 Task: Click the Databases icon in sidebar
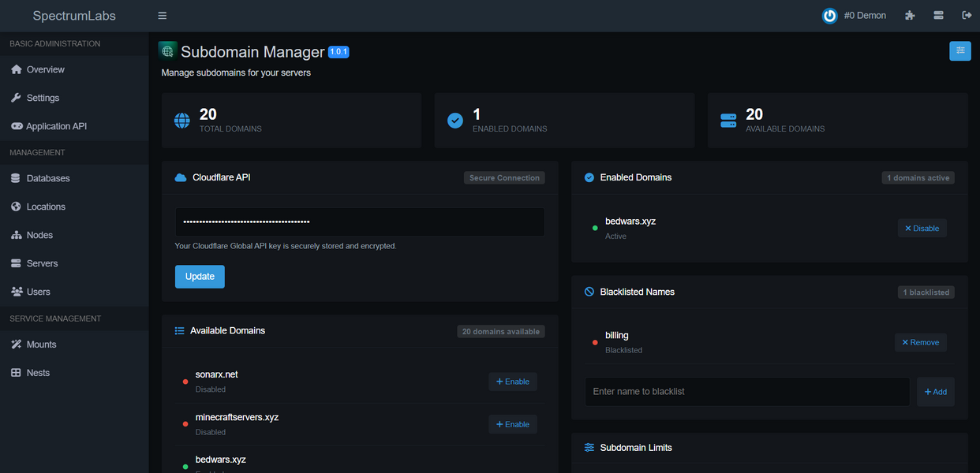point(17,178)
